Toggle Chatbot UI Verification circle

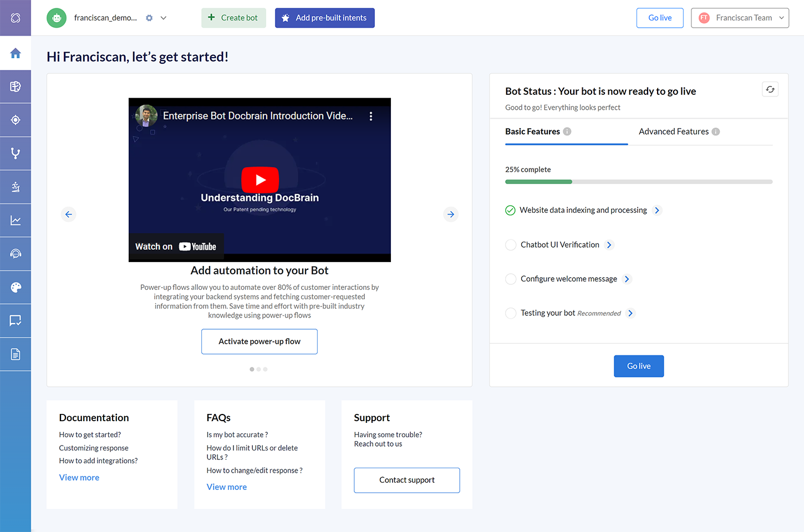click(511, 245)
